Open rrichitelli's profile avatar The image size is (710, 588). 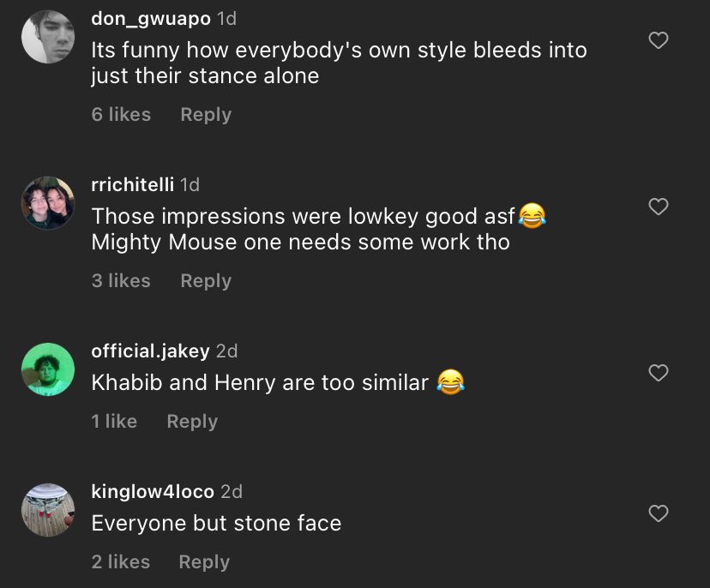click(x=48, y=203)
